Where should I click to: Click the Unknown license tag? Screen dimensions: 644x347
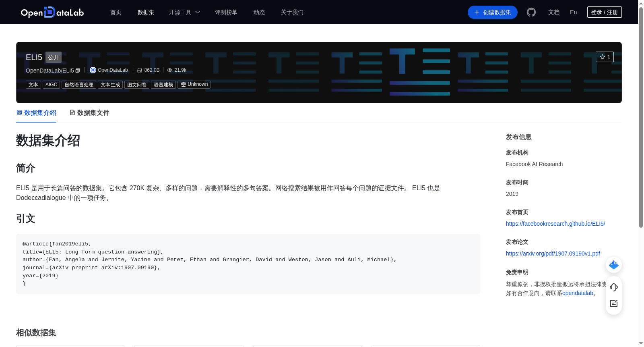coord(194,85)
